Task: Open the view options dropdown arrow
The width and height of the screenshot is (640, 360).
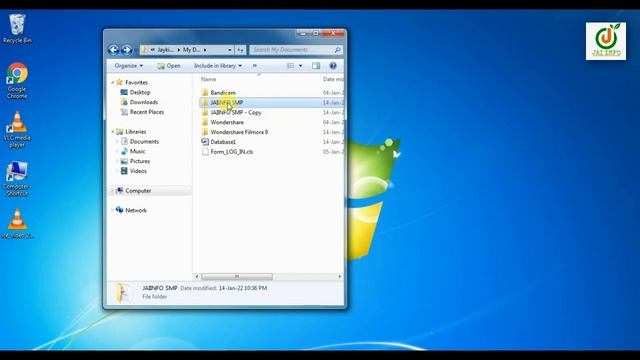Action: pyautogui.click(x=300, y=66)
